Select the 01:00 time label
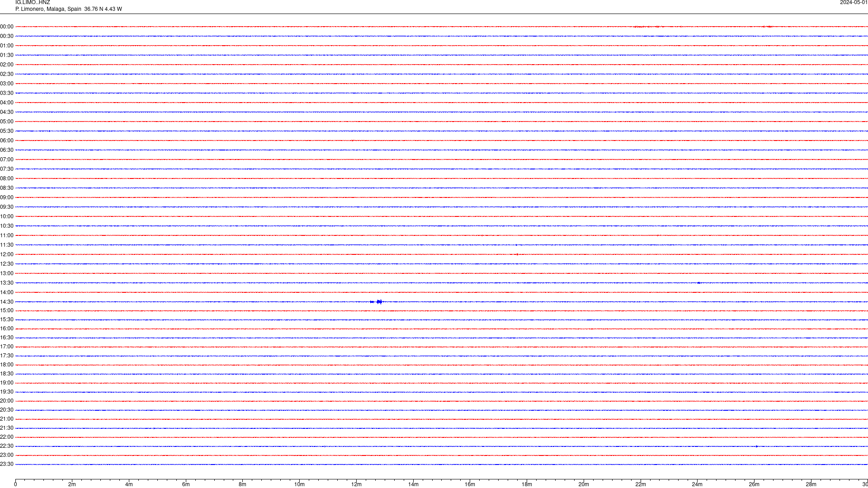Viewport: 868px width, 488px height. coord(7,46)
